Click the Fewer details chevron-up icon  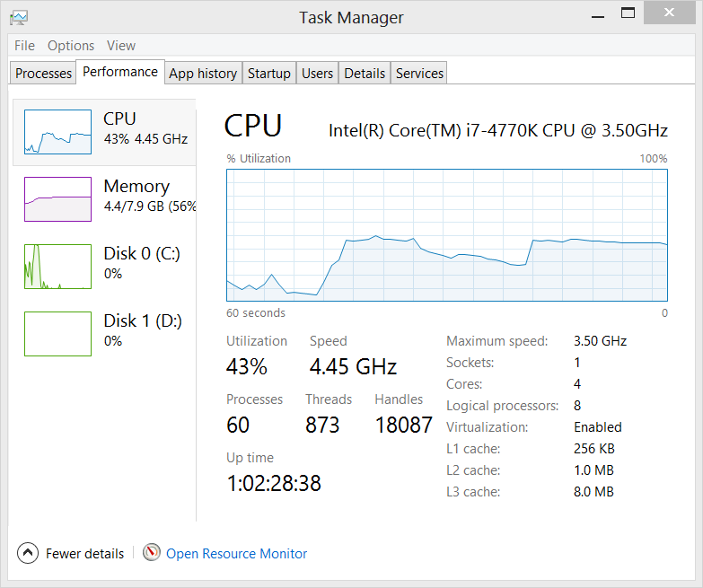point(28,553)
